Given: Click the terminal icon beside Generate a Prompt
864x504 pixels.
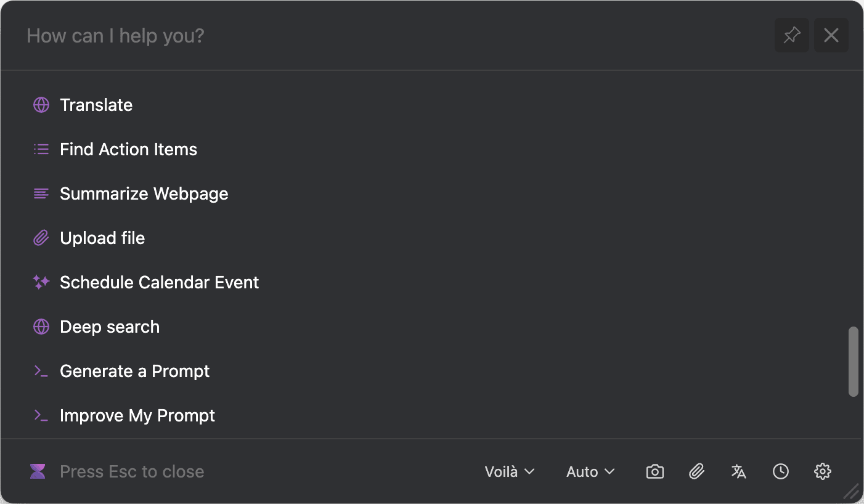Looking at the screenshot, I should pyautogui.click(x=41, y=371).
